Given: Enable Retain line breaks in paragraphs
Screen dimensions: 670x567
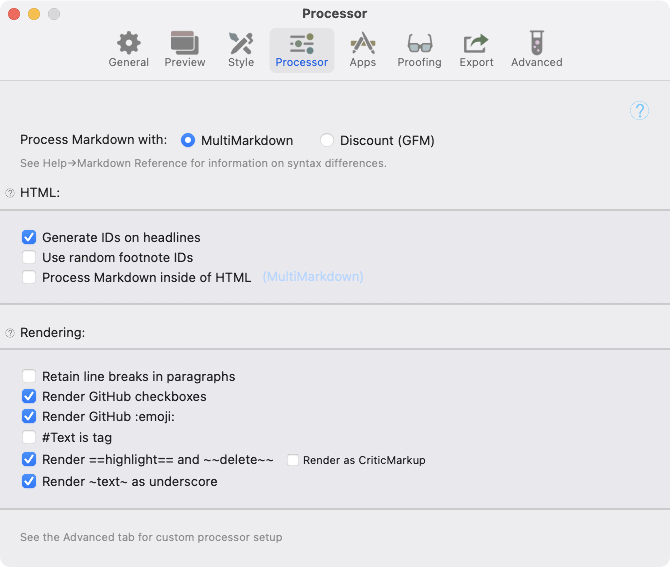Looking at the screenshot, I should (x=29, y=376).
